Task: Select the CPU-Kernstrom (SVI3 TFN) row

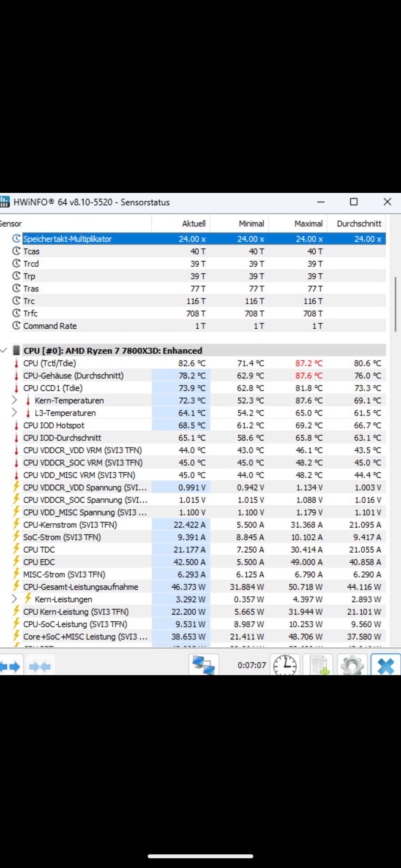Action: pos(198,525)
